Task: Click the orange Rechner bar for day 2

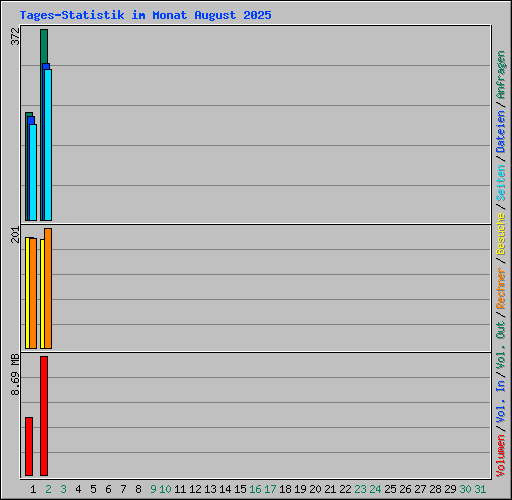Action: (x=48, y=288)
